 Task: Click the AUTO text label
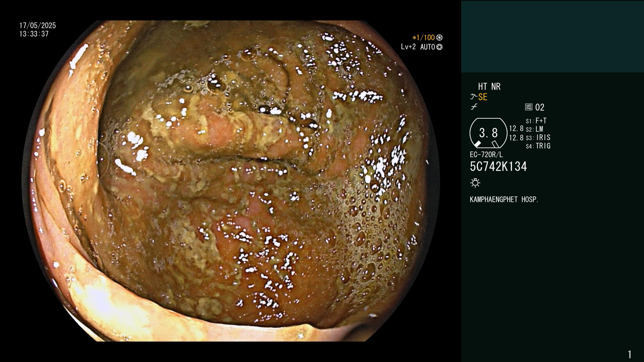(x=428, y=47)
